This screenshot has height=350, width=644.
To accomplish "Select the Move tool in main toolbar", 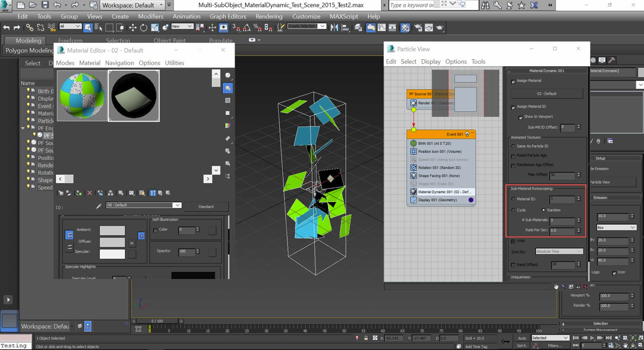I will pyautogui.click(x=133, y=28).
